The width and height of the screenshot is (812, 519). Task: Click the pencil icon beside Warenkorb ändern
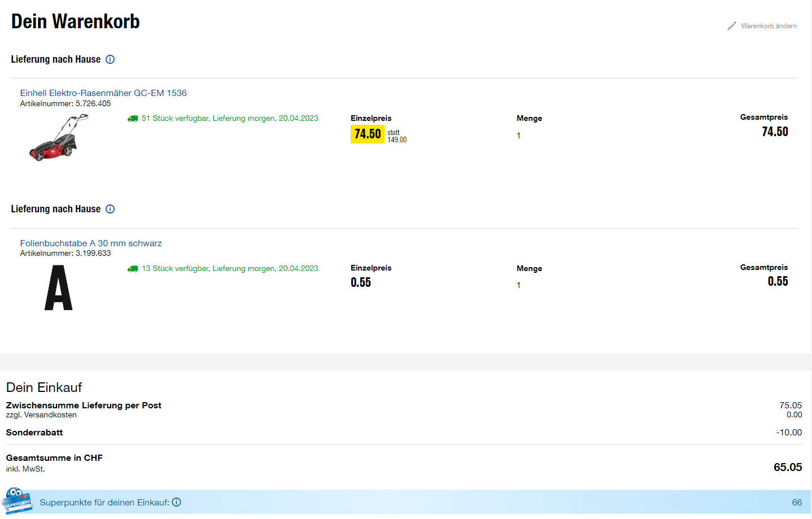coord(731,26)
